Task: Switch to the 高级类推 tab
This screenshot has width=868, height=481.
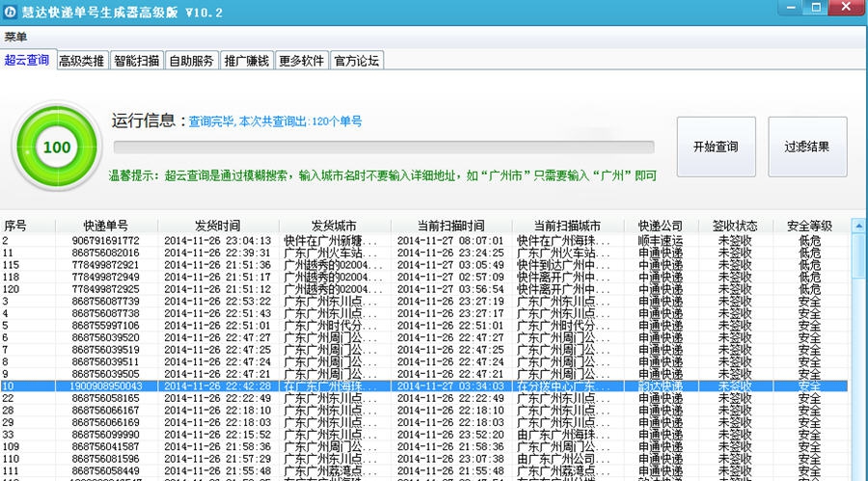Action: [81, 61]
